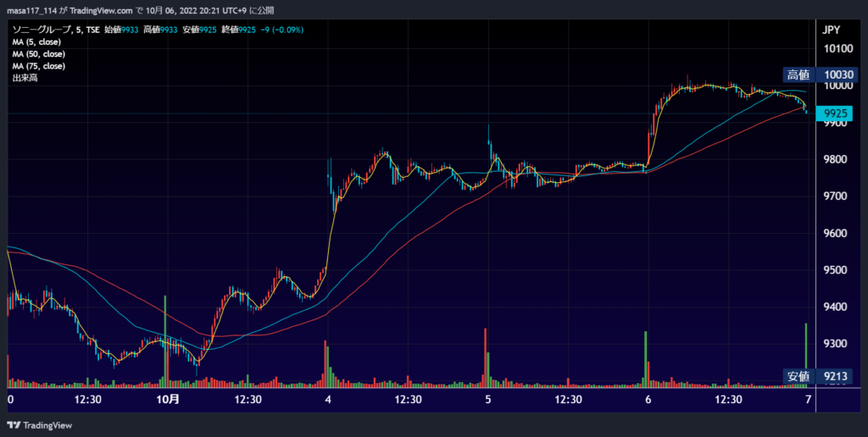868x437 pixels.
Task: Click the 9925 current price tag
Action: pos(835,113)
